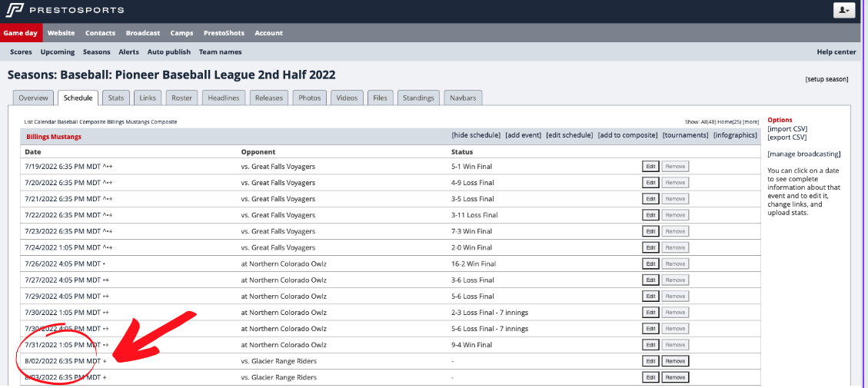
Task: Open the user account dropdown
Action: tap(844, 10)
